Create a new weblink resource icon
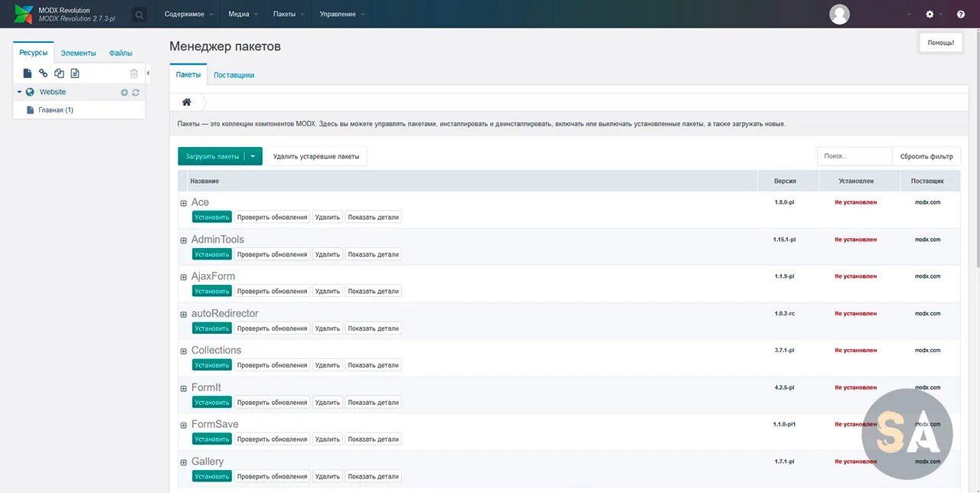Viewport: 980px width, 493px height. click(x=43, y=73)
